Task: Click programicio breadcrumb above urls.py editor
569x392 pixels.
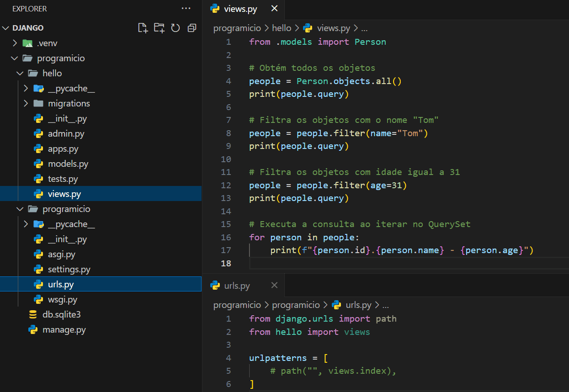Action: click(237, 305)
